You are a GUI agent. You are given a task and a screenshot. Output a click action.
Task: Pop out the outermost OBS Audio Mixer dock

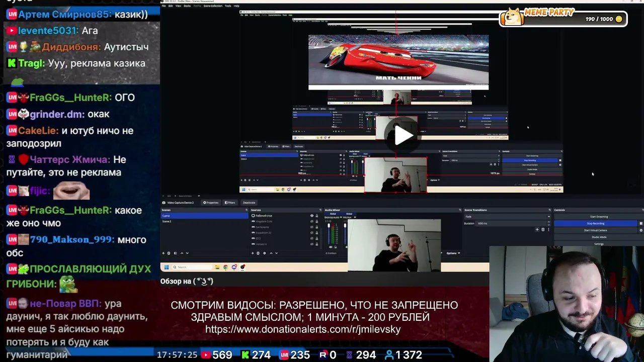[460, 210]
